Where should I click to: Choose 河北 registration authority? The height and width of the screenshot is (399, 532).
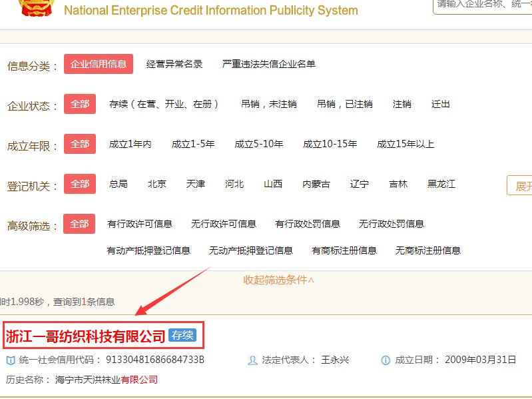click(234, 184)
